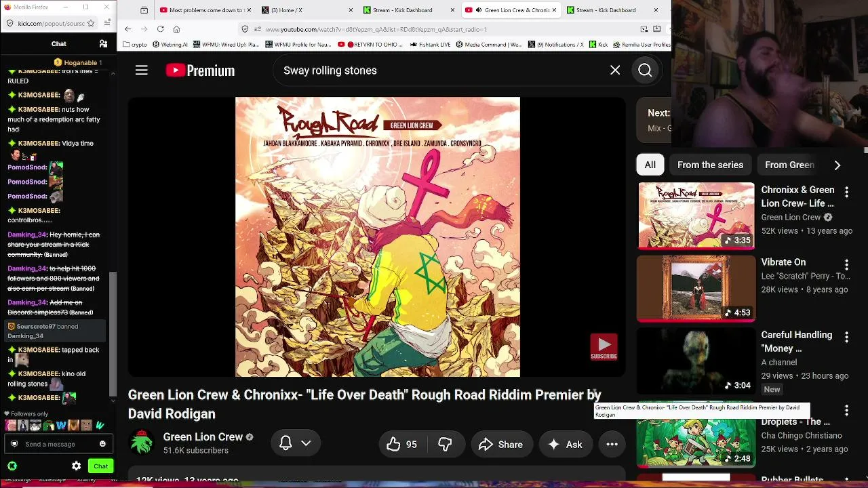Image resolution: width=868 pixels, height=488 pixels.
Task: Send message with green Chat button
Action: pyautogui.click(x=100, y=466)
